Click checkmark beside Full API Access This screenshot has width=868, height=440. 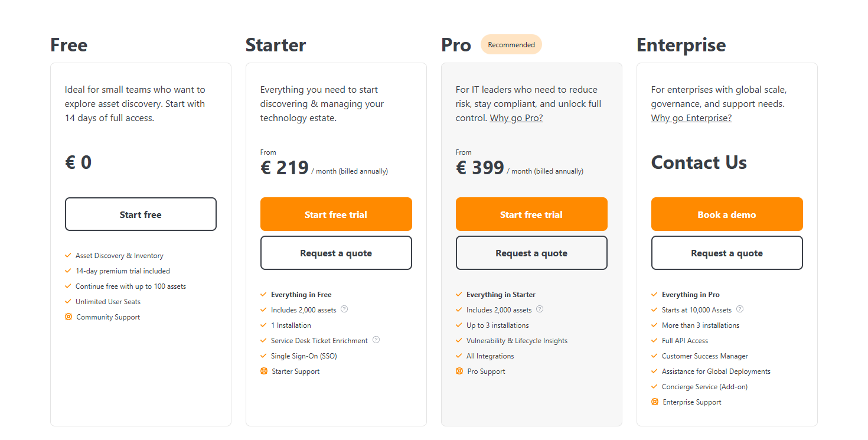coord(654,340)
